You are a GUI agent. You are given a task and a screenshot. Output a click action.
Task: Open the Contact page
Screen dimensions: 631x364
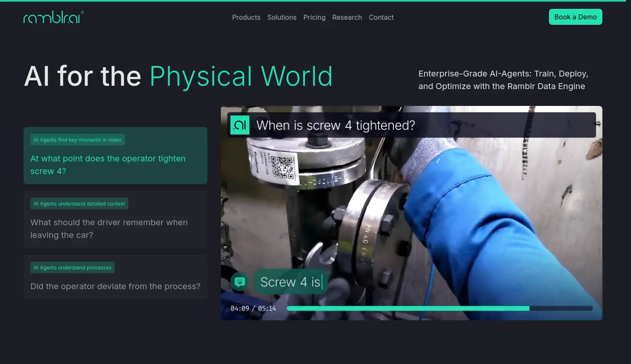coord(381,17)
